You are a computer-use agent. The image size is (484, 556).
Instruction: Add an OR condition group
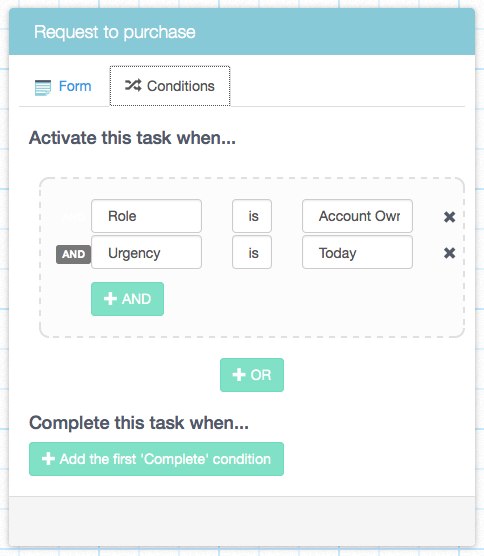pos(252,375)
